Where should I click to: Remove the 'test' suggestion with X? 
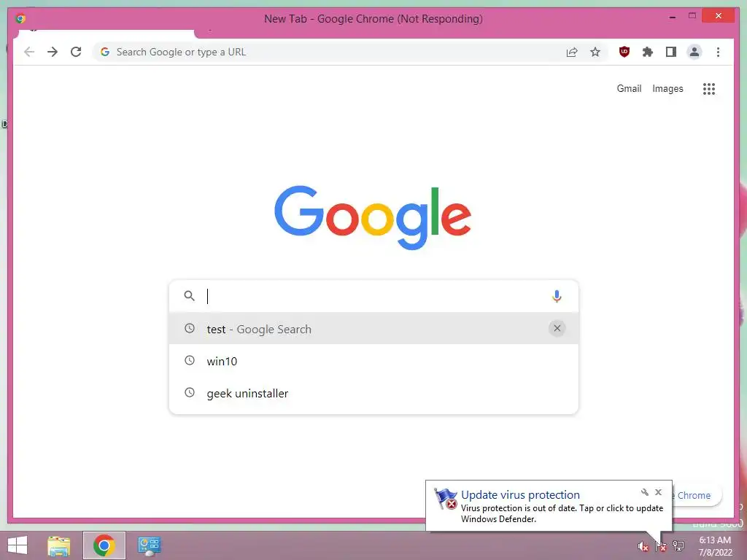[557, 328]
